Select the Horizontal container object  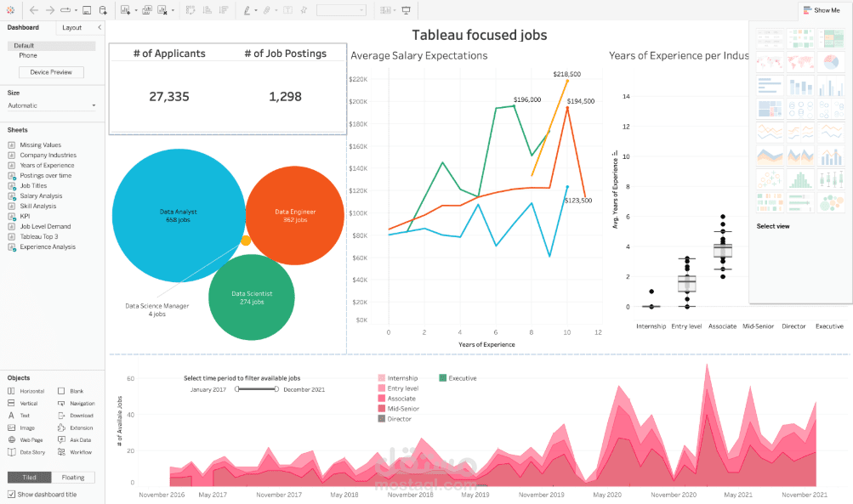[x=26, y=391]
